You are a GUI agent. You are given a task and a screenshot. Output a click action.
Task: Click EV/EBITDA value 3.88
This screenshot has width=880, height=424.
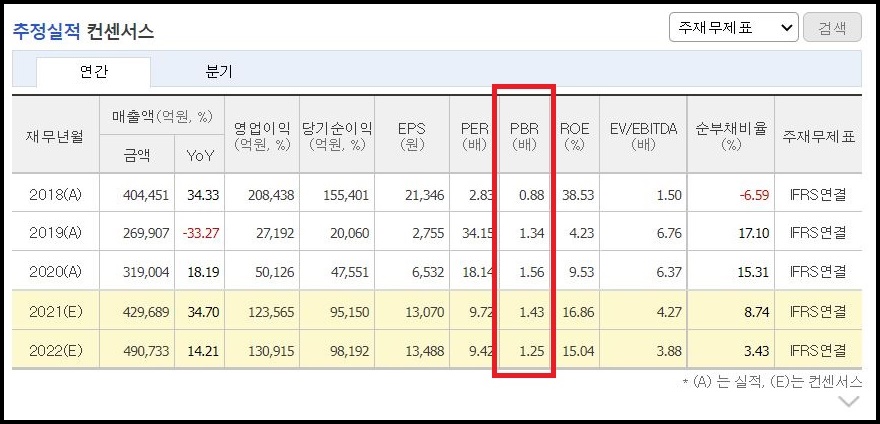669,352
